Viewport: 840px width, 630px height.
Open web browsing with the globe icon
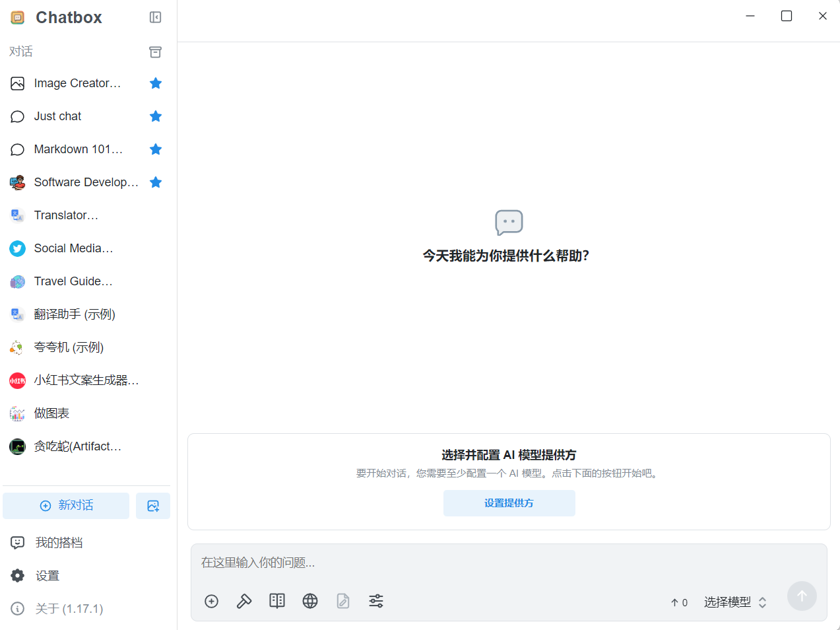(310, 601)
